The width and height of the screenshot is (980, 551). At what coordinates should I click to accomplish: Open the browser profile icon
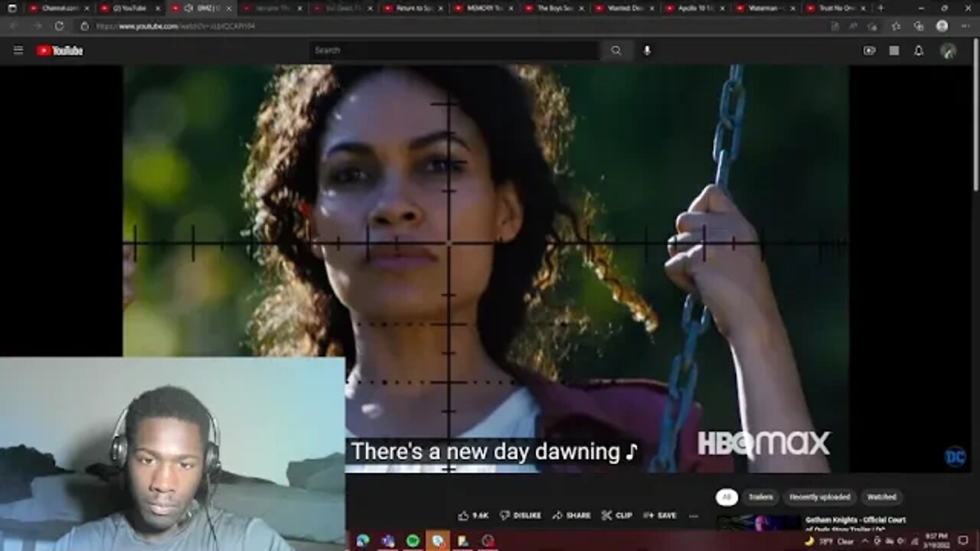coord(942,26)
